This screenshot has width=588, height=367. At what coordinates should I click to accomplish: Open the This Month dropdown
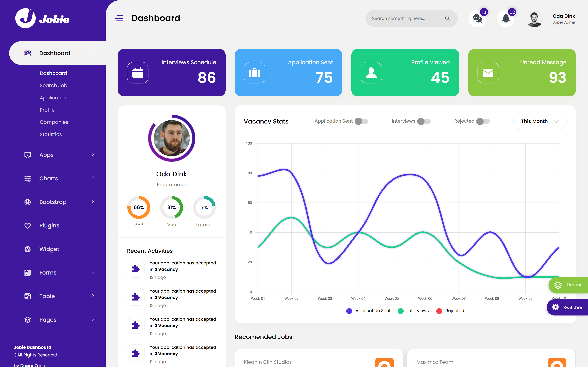click(x=540, y=121)
